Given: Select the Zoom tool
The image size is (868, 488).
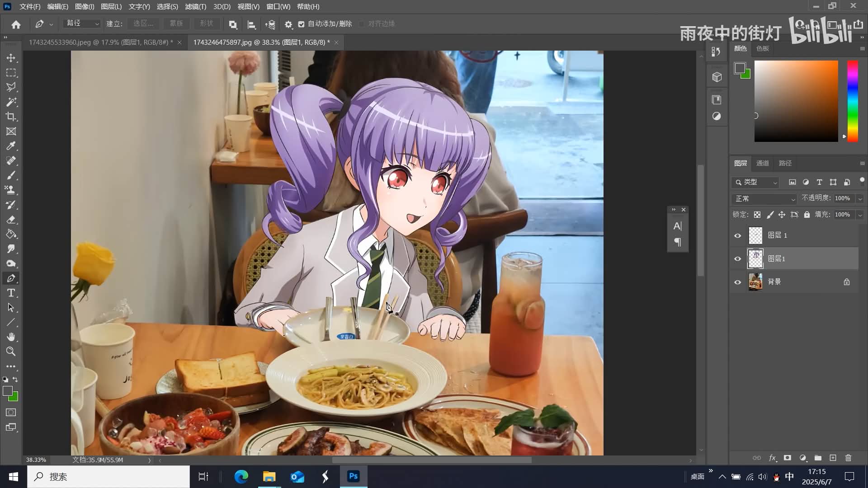Looking at the screenshot, I should pyautogui.click(x=11, y=352).
